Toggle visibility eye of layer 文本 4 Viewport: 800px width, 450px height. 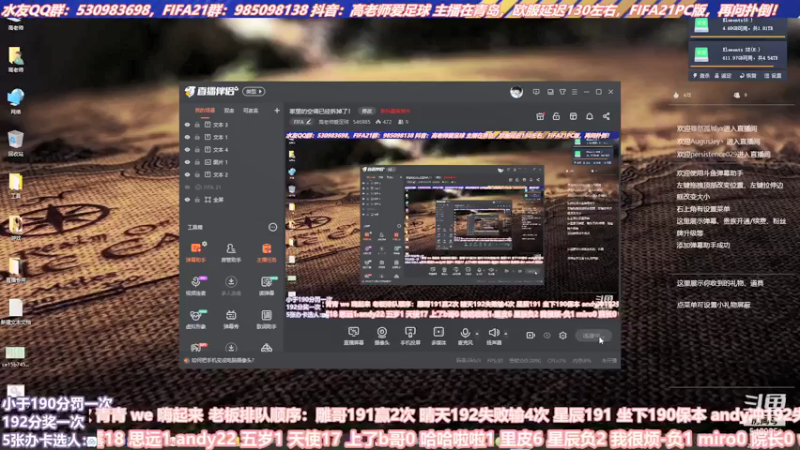click(x=187, y=149)
